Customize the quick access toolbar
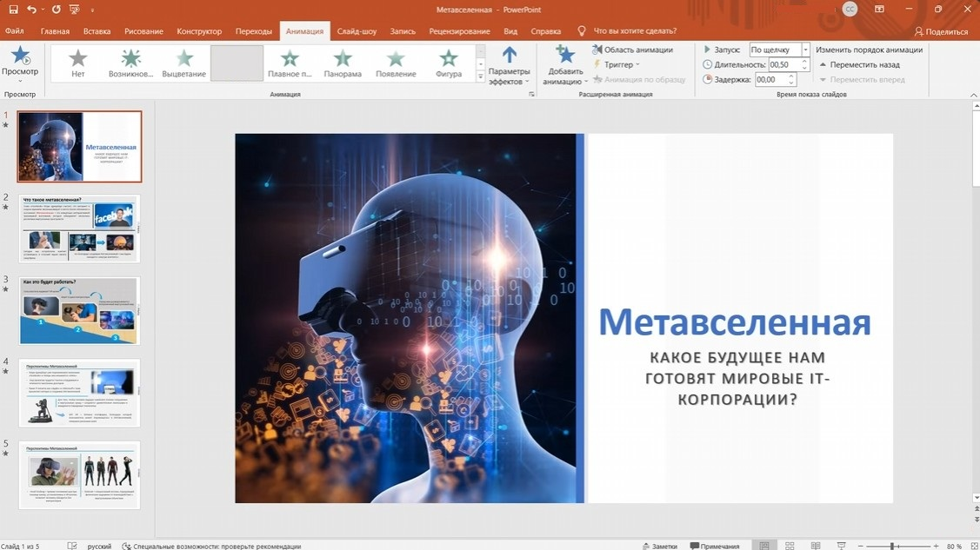 click(x=92, y=10)
